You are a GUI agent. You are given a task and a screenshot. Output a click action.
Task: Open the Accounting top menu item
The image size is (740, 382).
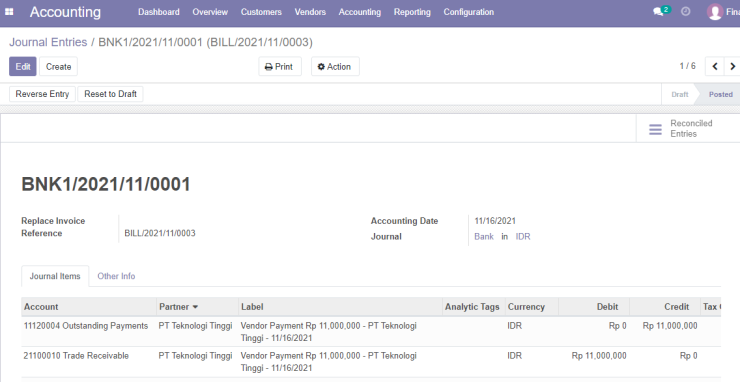pyautogui.click(x=360, y=12)
